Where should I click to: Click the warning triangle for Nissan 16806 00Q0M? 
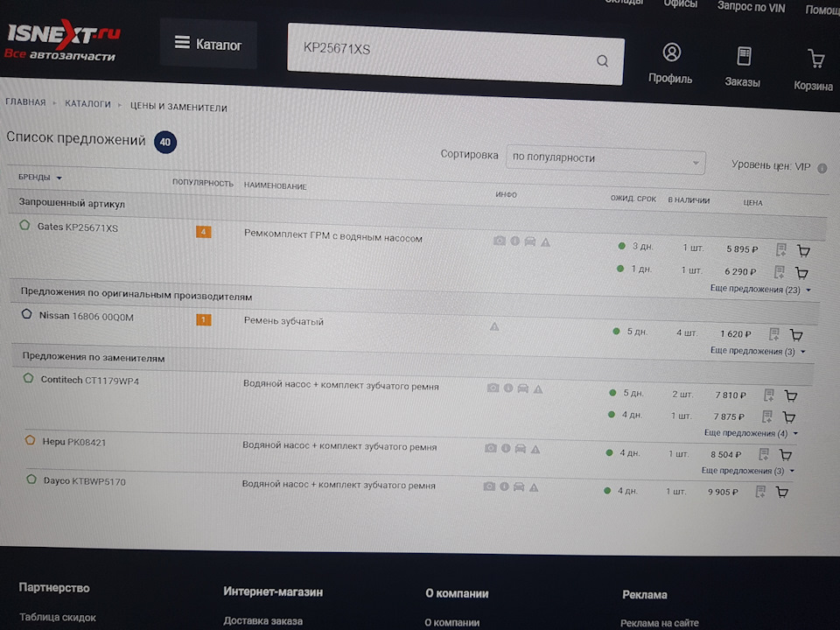click(493, 325)
